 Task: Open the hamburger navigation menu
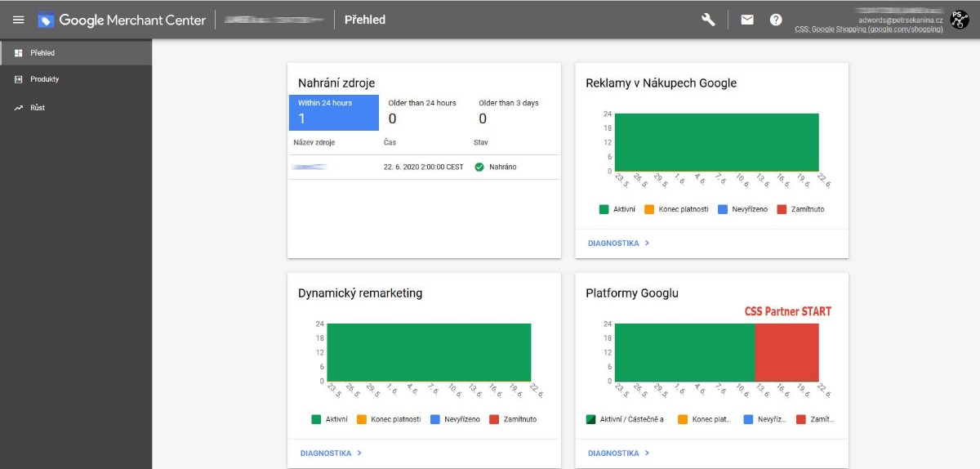(x=18, y=20)
